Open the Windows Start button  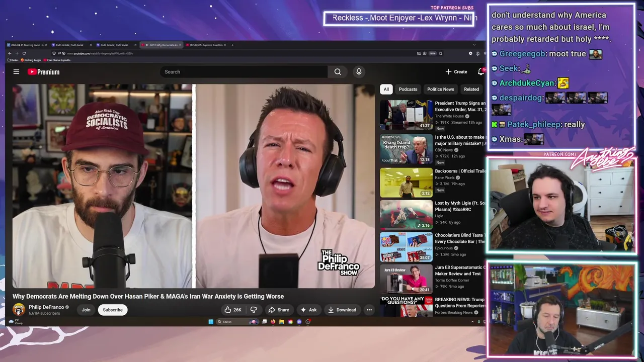coord(211,322)
